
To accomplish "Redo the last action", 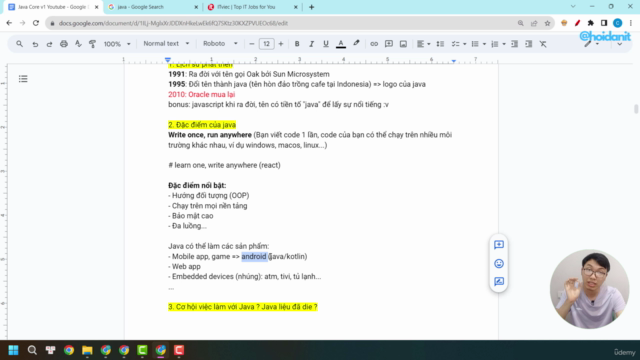I will [49, 44].
